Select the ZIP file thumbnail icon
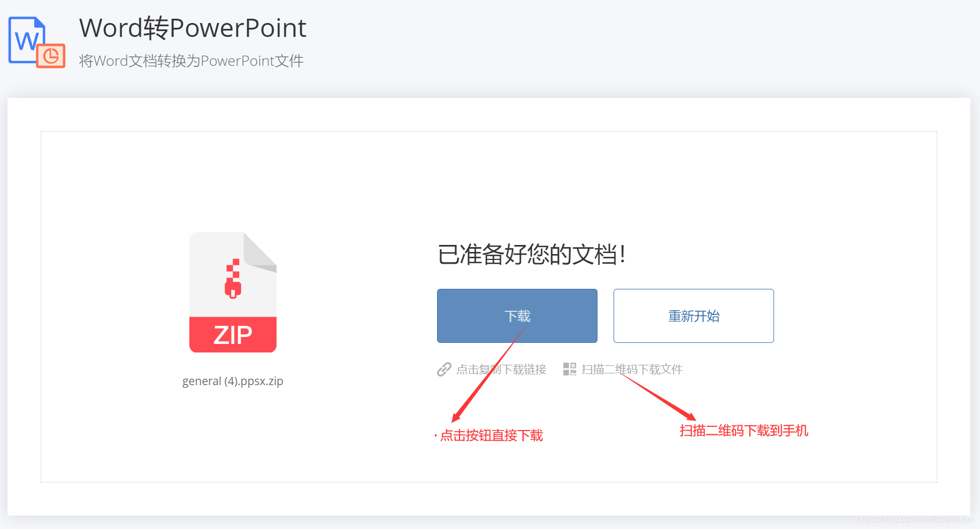Viewport: 980px width, 529px height. [x=233, y=292]
